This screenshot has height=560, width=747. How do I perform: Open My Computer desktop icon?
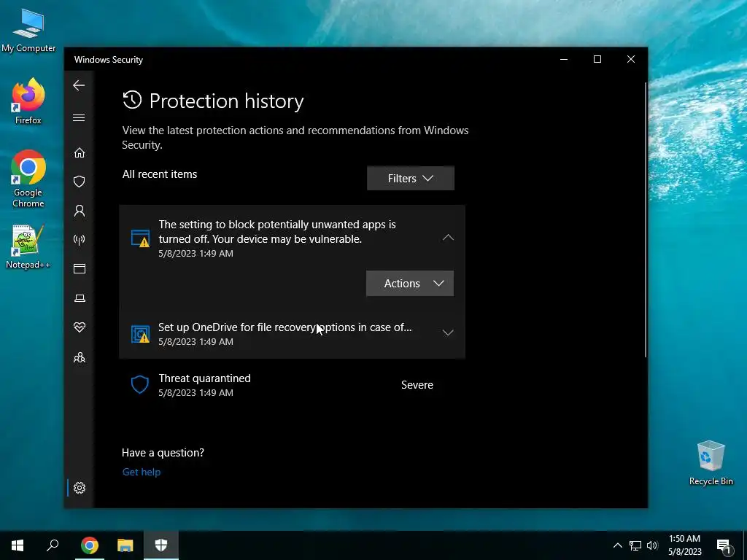[x=28, y=29]
